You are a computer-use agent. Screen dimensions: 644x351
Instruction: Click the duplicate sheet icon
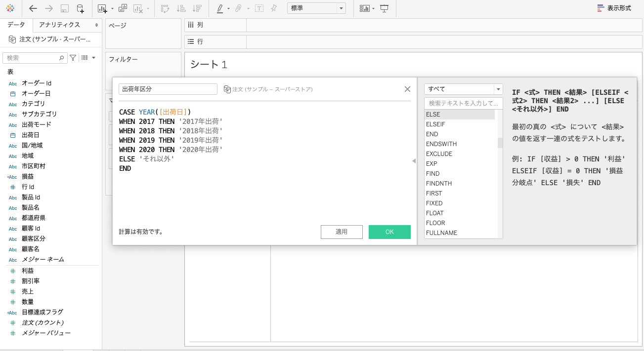123,8
